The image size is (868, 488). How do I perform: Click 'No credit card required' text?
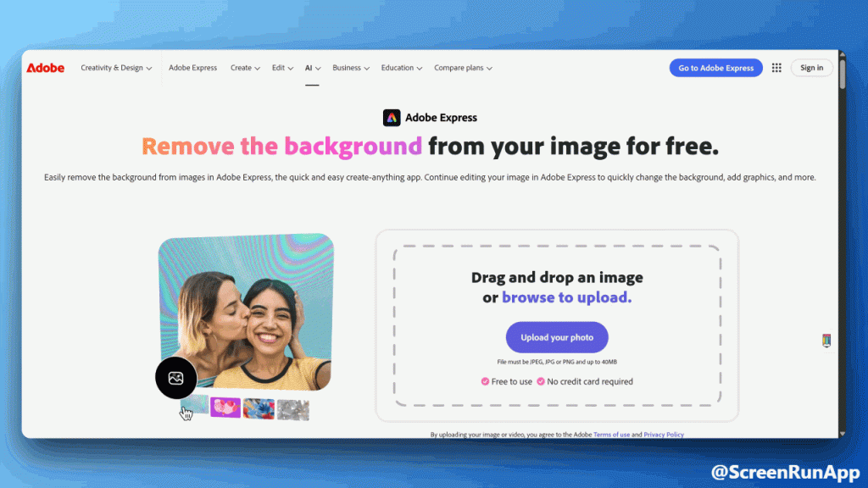[590, 381]
